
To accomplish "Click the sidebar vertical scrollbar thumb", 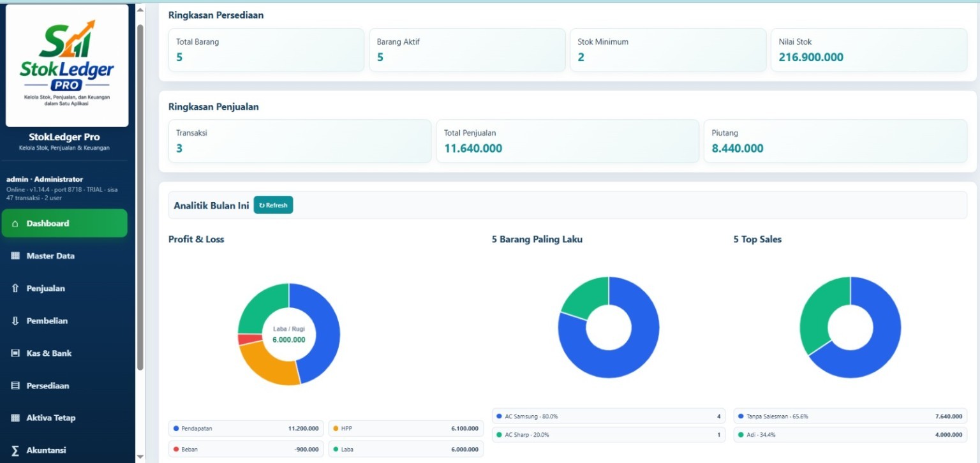I will [140, 197].
